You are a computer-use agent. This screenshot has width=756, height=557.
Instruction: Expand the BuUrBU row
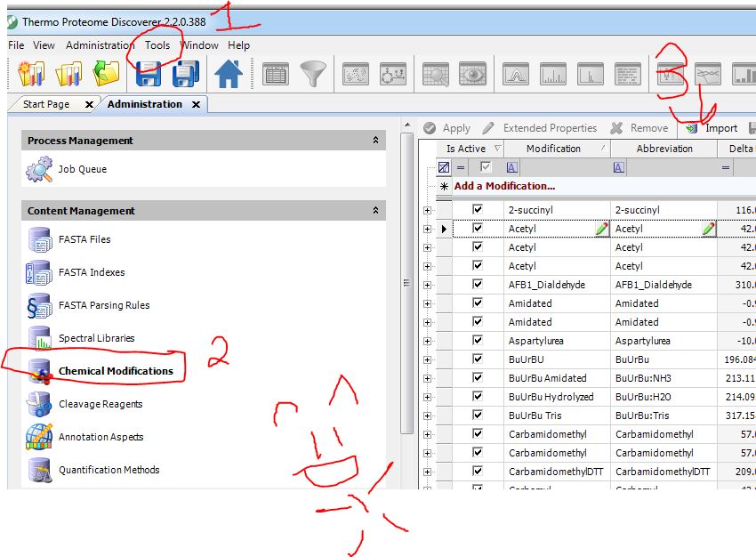427,359
